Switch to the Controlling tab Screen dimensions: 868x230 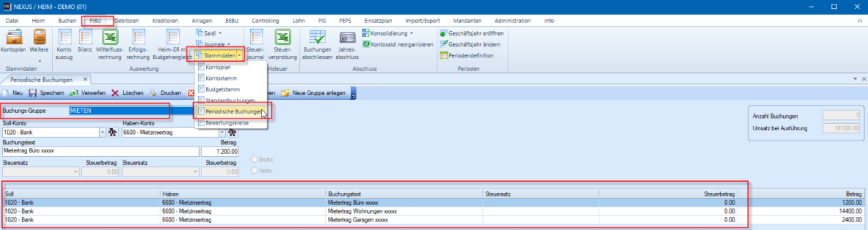(265, 21)
